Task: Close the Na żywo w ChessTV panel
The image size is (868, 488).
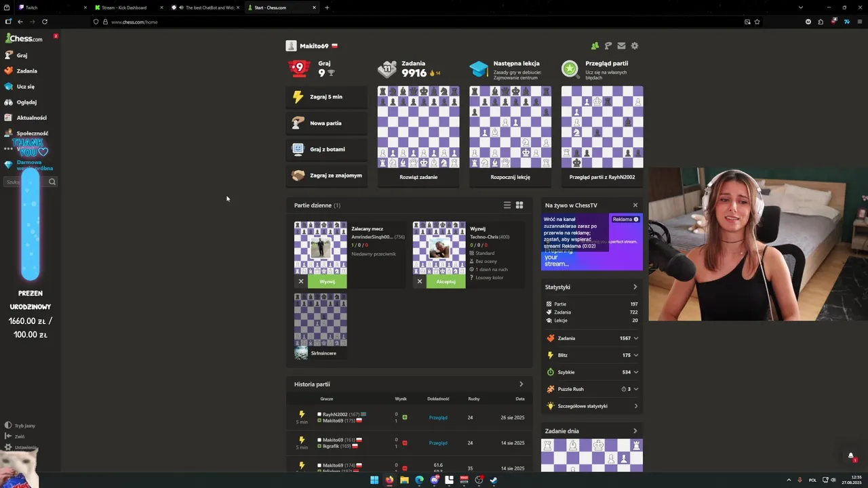Action: coord(635,205)
